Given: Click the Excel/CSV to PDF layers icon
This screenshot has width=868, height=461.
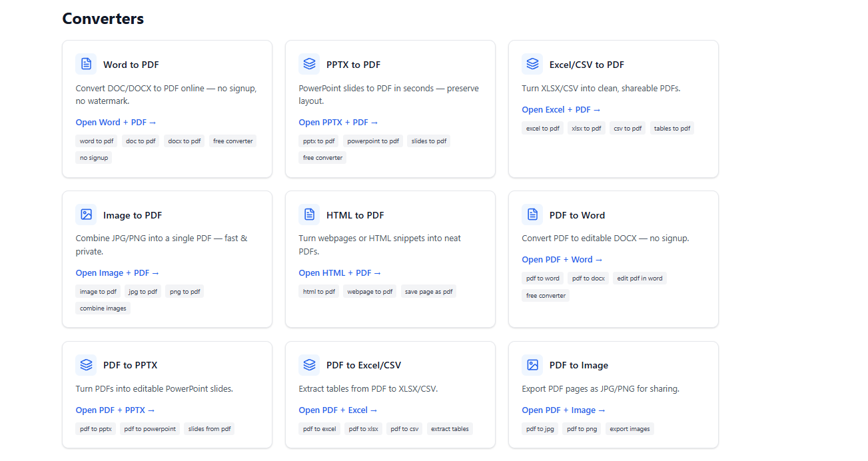Looking at the screenshot, I should 532,64.
